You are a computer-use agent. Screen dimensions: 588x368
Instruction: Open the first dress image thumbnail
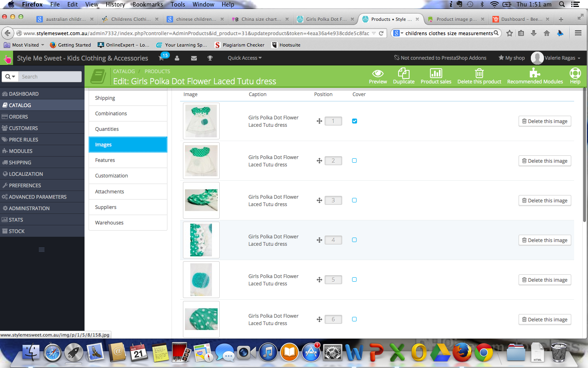[x=201, y=121]
